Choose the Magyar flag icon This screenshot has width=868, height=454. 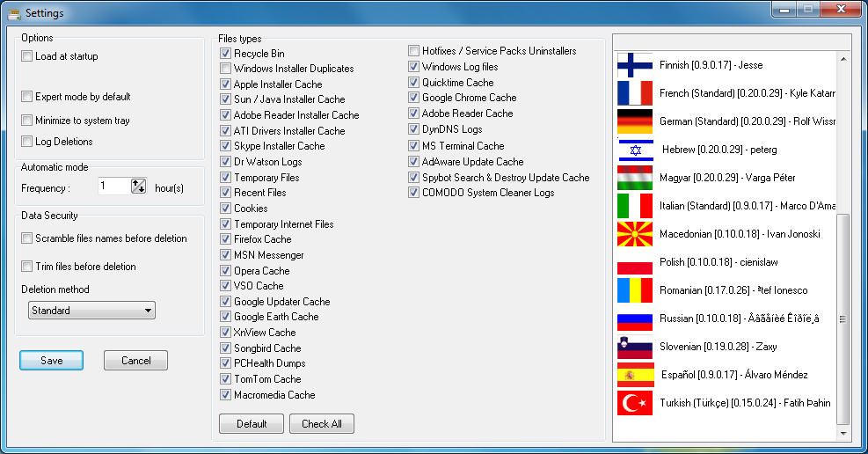[635, 178]
